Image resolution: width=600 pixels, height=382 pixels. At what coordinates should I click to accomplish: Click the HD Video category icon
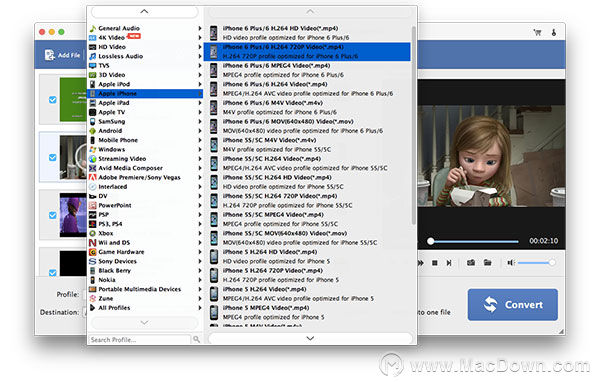[93, 47]
